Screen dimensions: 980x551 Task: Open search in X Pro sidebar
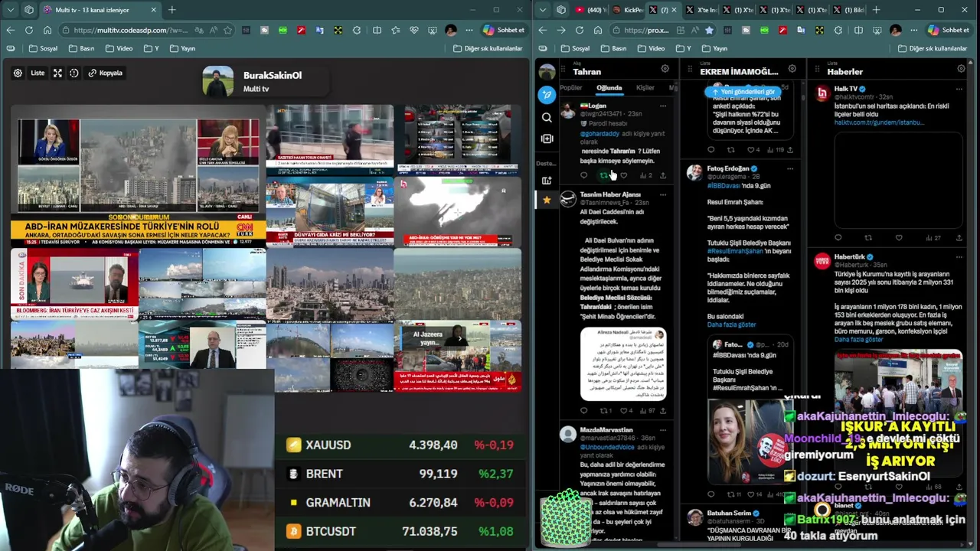546,117
